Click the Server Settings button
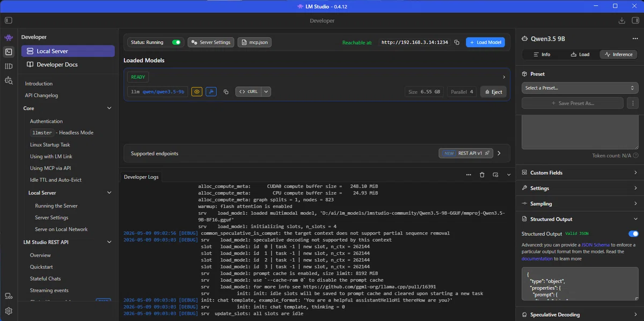Screen dimensions: 644x321 [210, 42]
